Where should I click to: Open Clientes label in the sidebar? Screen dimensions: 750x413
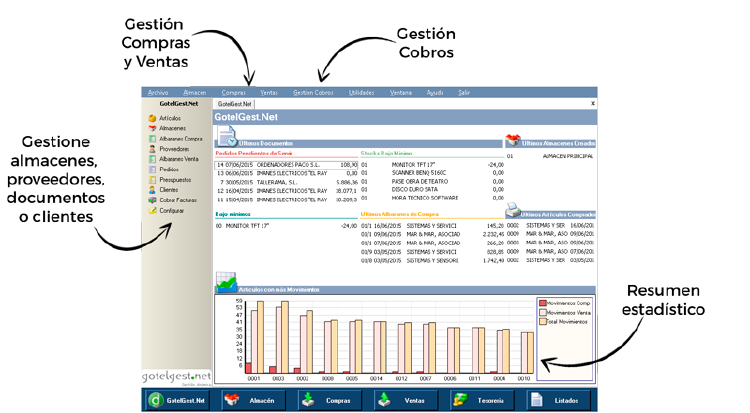coord(168,190)
